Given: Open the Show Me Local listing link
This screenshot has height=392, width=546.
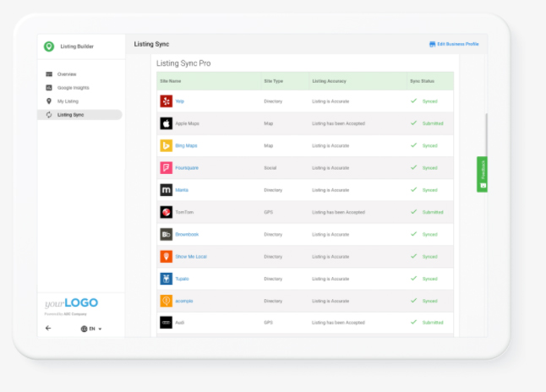Looking at the screenshot, I should pyautogui.click(x=191, y=257).
